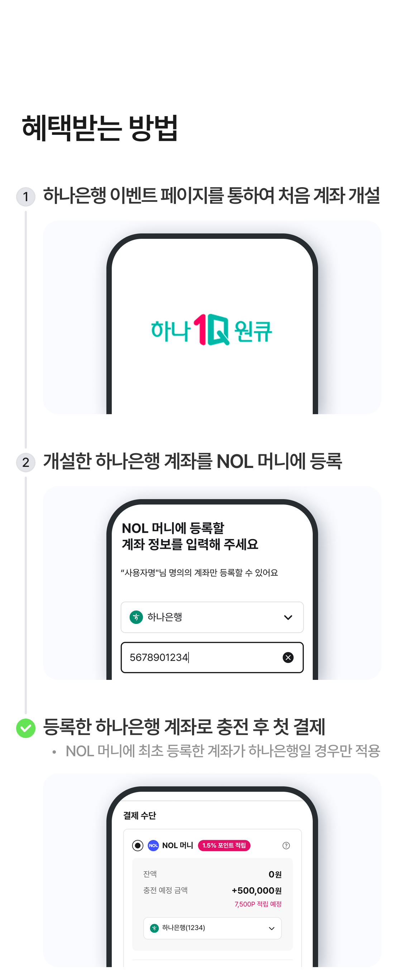The height and width of the screenshot is (980, 403).
Task: Click the 결제 수단 section label
Action: point(140,815)
